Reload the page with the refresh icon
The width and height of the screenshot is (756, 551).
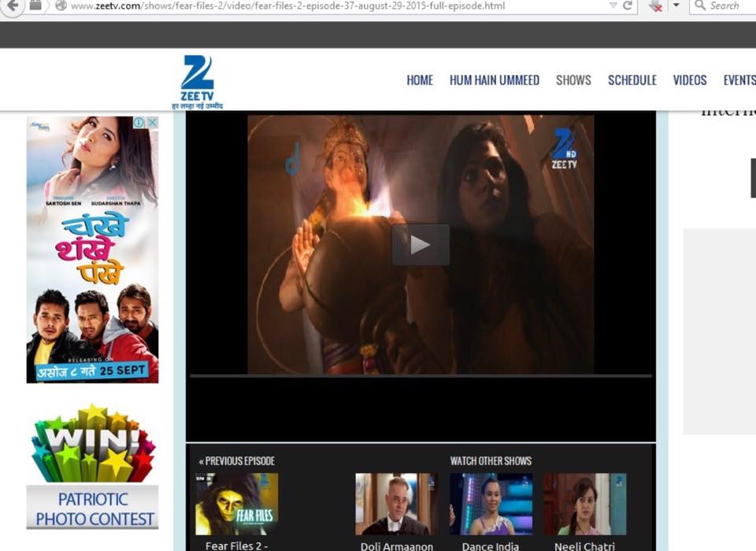(628, 6)
